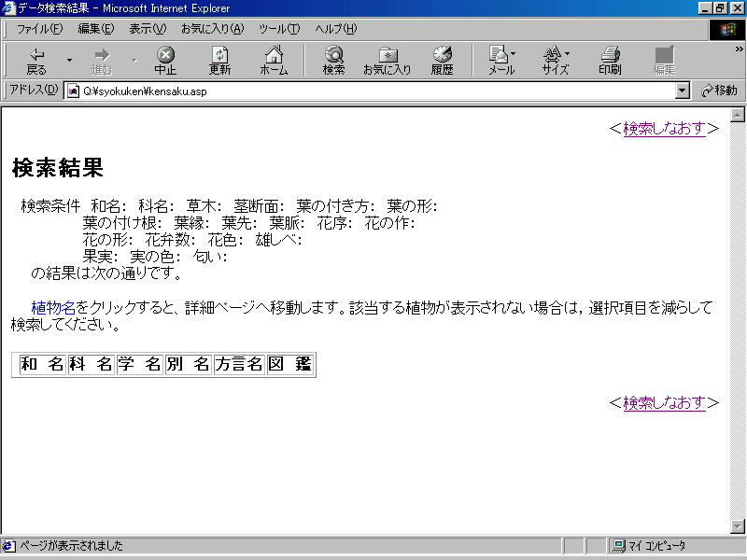Click the top 検索しなおす link
Screen dimensions: 747x560
coord(664,129)
